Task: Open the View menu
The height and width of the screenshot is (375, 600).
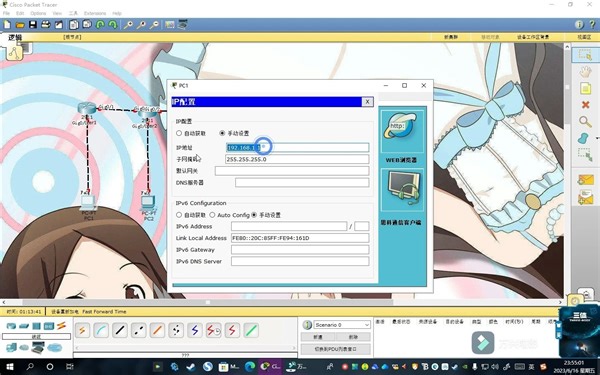Action: (x=57, y=13)
